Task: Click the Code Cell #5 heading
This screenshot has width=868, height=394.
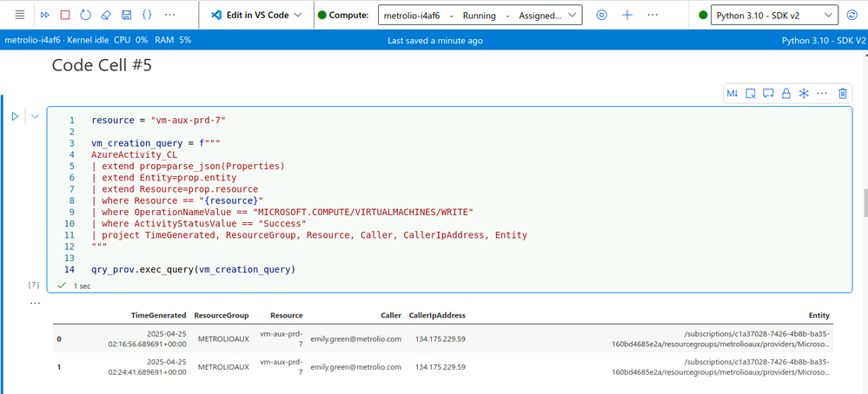Action: pos(102,65)
